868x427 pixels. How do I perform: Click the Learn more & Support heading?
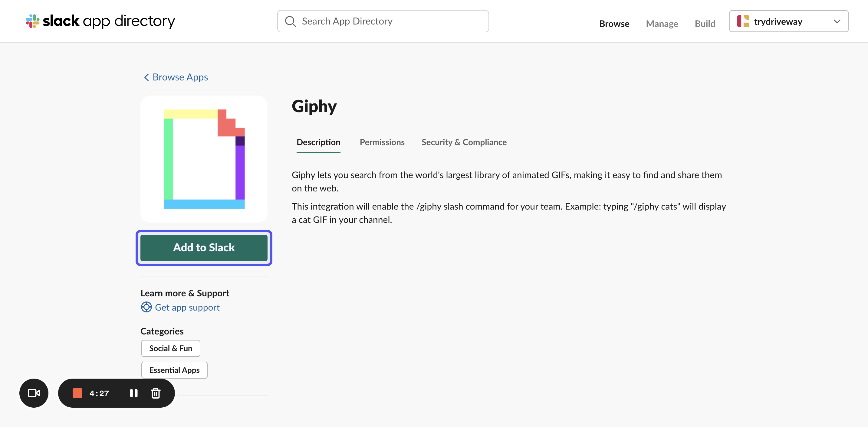coord(185,293)
